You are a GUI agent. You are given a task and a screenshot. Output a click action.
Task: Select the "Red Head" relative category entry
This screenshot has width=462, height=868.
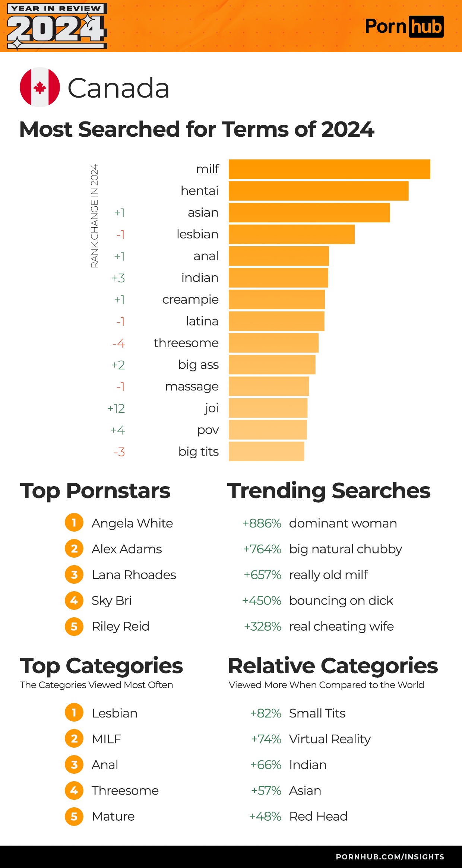click(x=318, y=816)
